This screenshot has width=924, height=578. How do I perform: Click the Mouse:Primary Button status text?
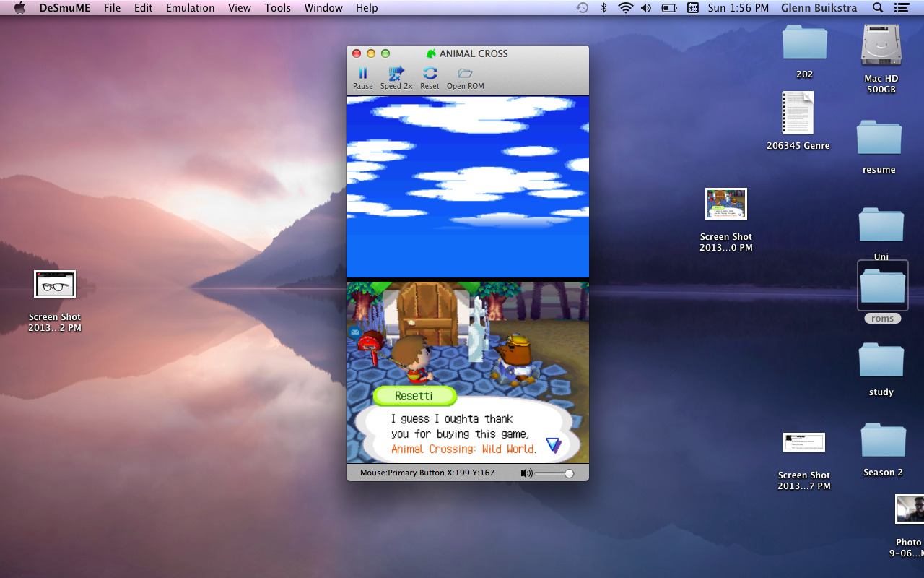(x=427, y=473)
